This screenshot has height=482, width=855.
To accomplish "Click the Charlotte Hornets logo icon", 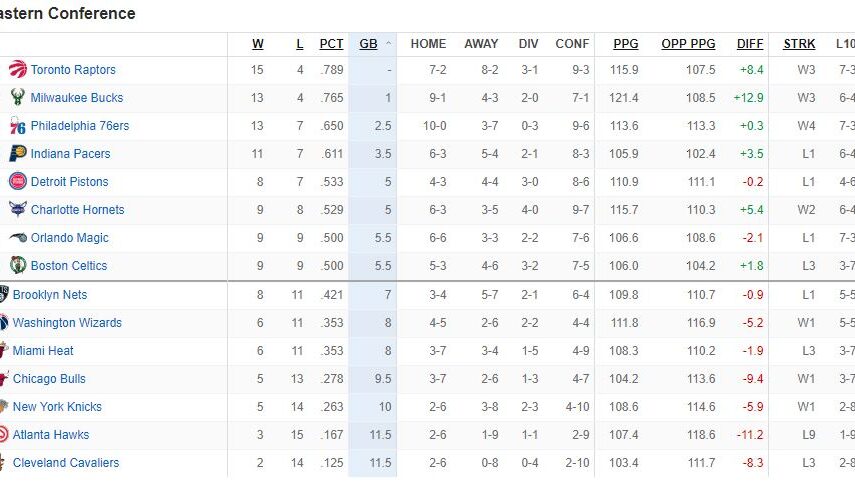I will 18,210.
